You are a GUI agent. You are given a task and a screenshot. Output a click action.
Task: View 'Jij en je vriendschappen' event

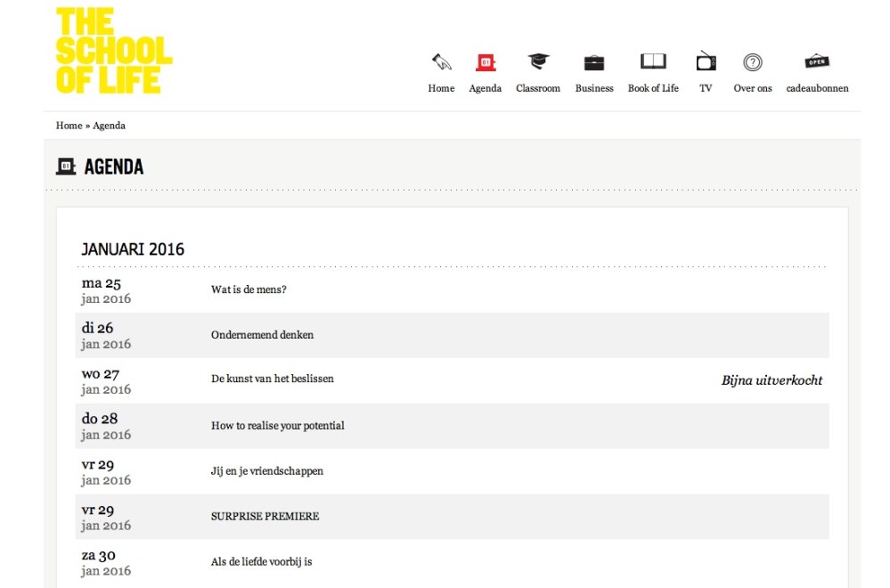pyautogui.click(x=267, y=470)
